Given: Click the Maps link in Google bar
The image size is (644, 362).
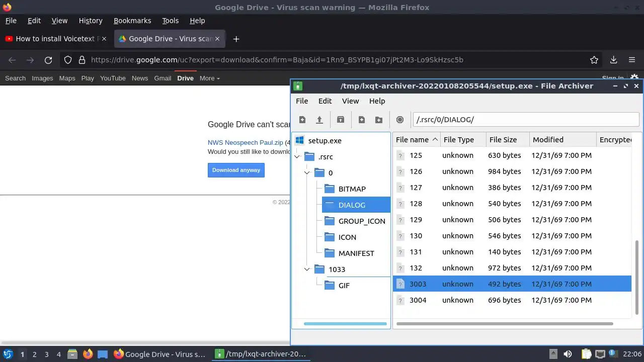Looking at the screenshot, I should pos(67,78).
